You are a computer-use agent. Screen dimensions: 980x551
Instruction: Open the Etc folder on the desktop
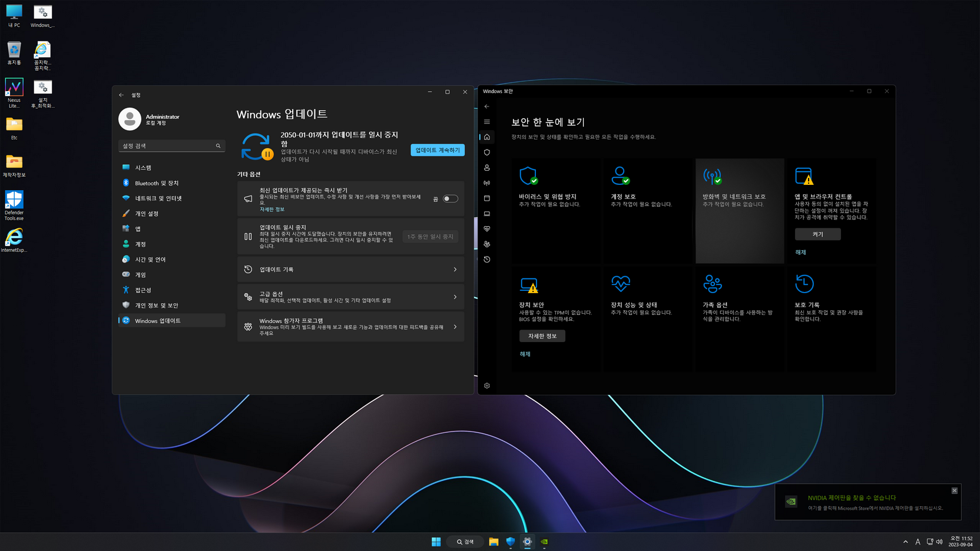(14, 128)
